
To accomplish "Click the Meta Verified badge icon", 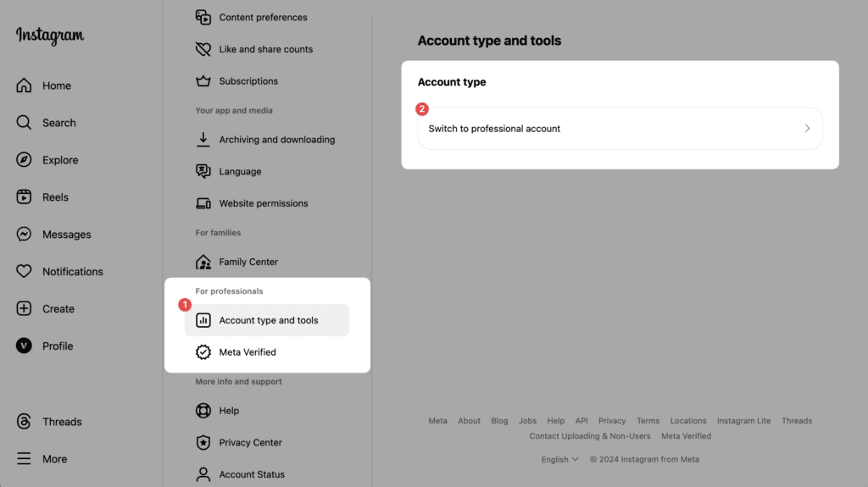I will click(203, 352).
